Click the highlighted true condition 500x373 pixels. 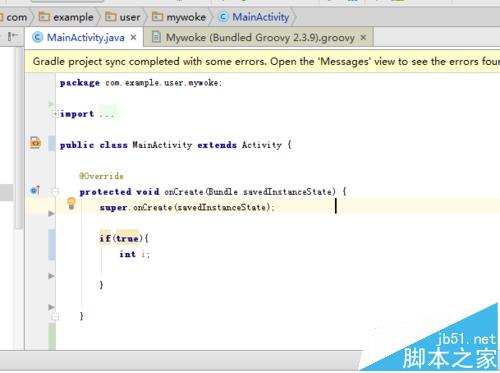pos(127,239)
